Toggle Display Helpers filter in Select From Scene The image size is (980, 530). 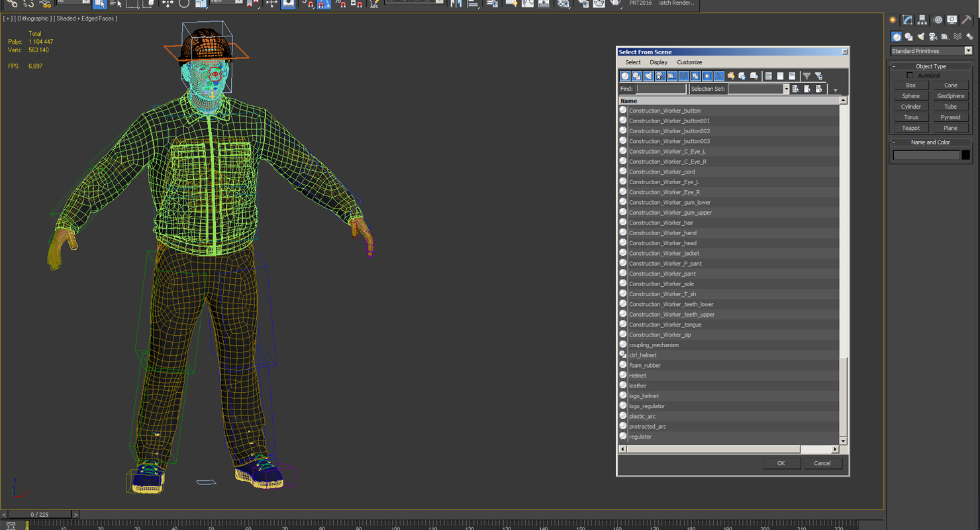pyautogui.click(x=671, y=76)
